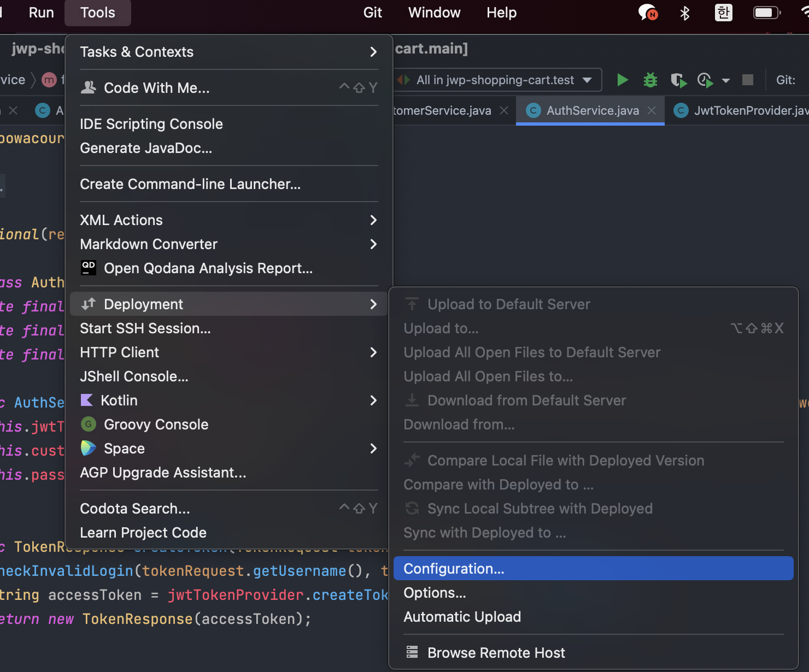Click the Git: label in the toolbar
Image resolution: width=809 pixels, height=672 pixels.
coord(785,80)
